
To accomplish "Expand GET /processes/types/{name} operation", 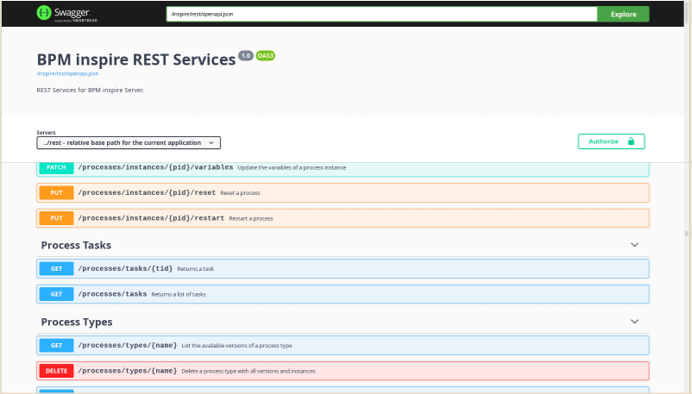I will tap(343, 345).
